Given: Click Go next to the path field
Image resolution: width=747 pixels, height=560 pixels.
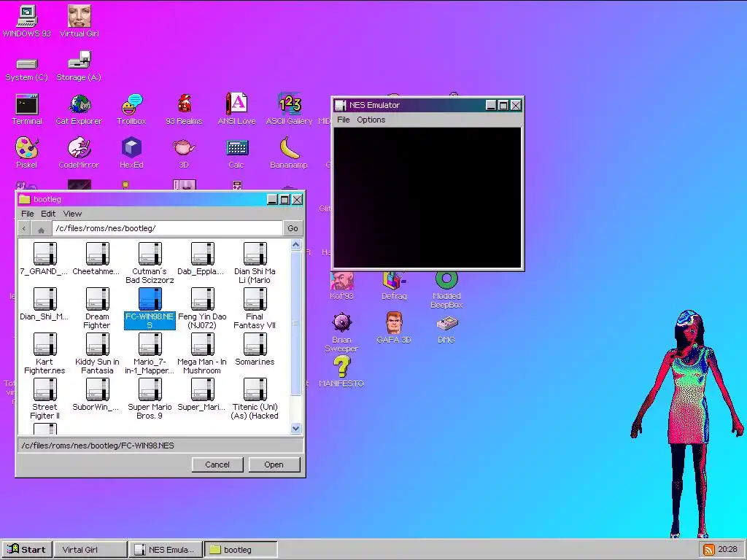Looking at the screenshot, I should (x=293, y=228).
